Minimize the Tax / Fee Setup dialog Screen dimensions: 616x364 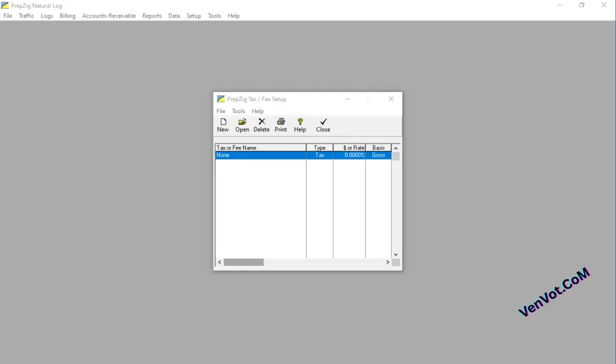[347, 99]
